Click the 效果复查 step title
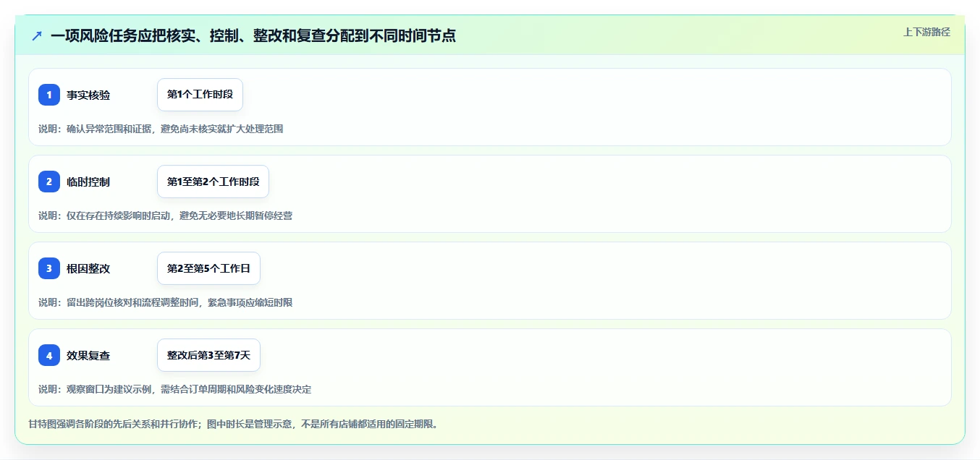Image resolution: width=980 pixels, height=460 pixels. pos(88,355)
